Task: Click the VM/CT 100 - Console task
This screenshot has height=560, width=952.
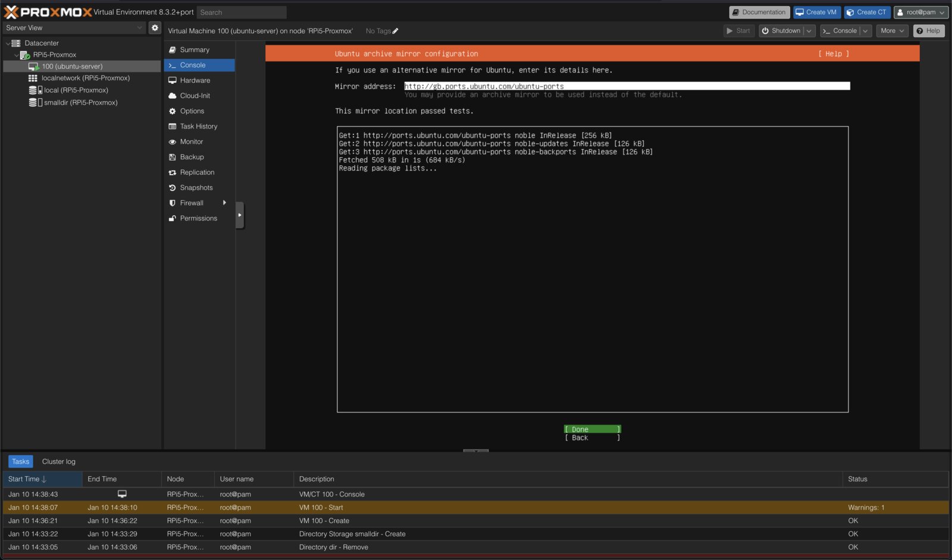Action: tap(475, 494)
